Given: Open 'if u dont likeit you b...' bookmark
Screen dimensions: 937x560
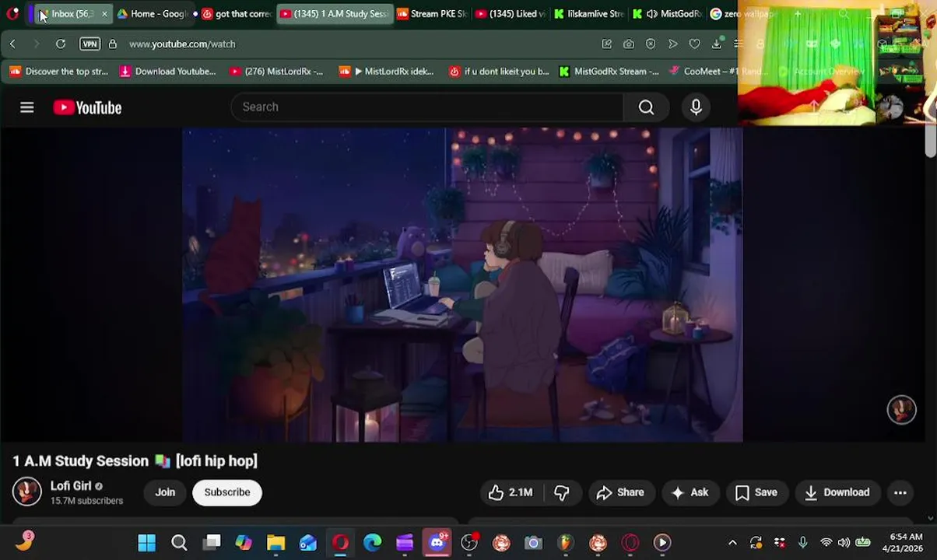Looking at the screenshot, I should 499,72.
